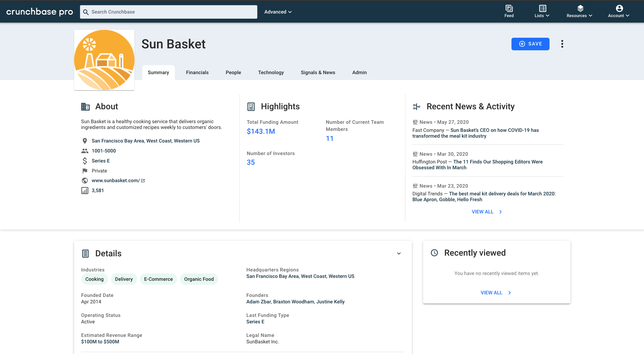Viewport: 644px width, 354px height.
Task: Collapse the Details section chevron
Action: click(x=399, y=253)
